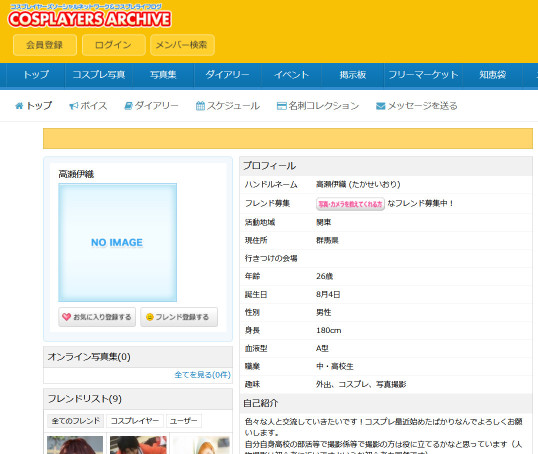The width and height of the screenshot is (538, 454).
Task: Click メッセージを送る link text
Action: [422, 106]
